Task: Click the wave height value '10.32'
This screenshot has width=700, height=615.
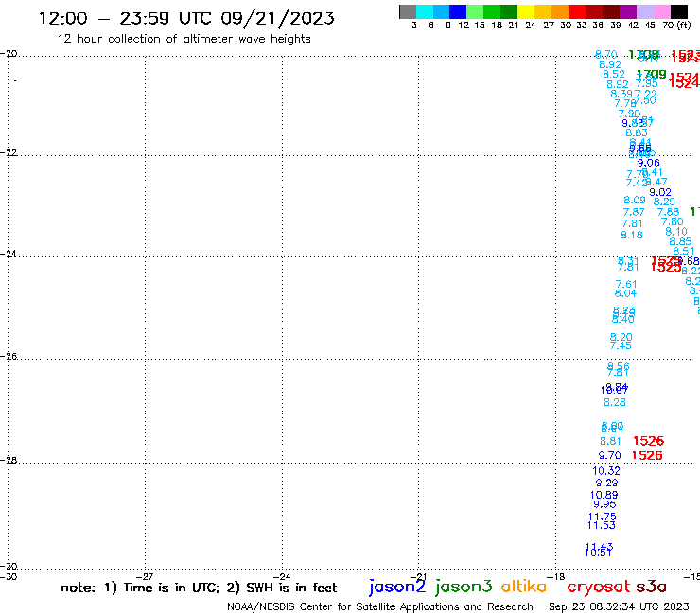Action: click(x=605, y=471)
